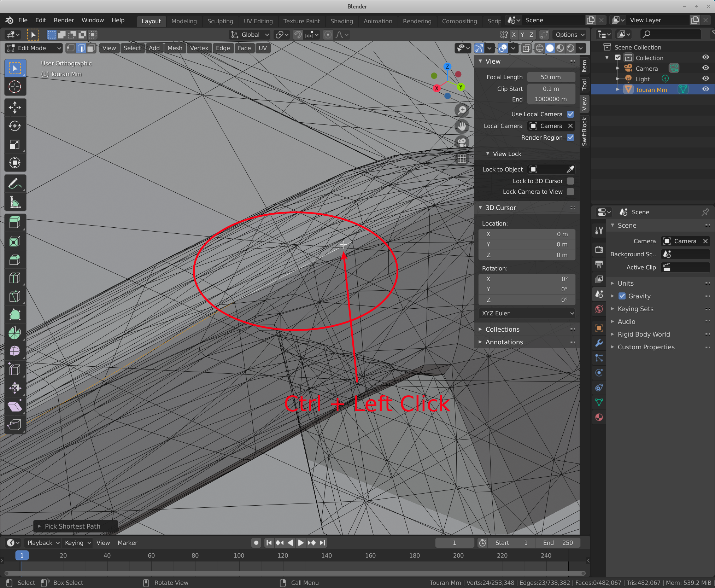The image size is (715, 588).
Task: Open the Edit Mode dropdown
Action: tap(34, 48)
